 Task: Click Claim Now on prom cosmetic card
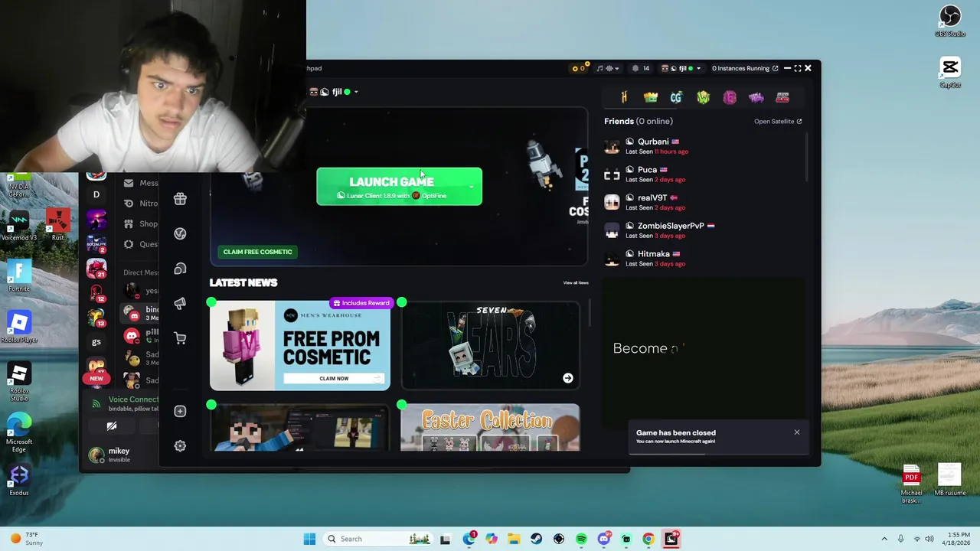334,378
